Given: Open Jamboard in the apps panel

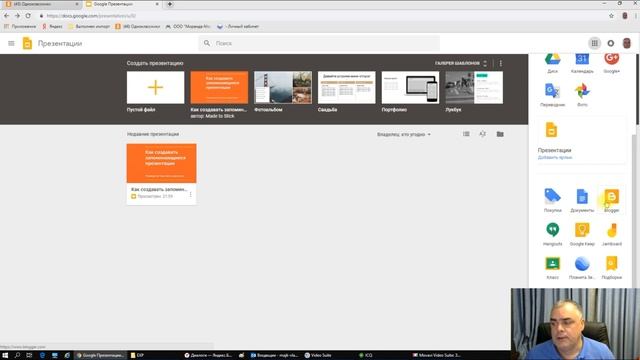Looking at the screenshot, I should pos(611,234).
